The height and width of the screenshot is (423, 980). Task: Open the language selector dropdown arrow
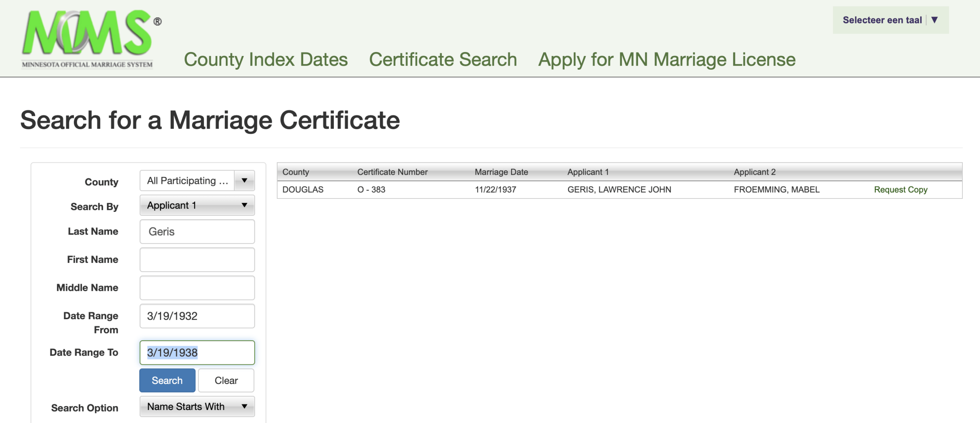coord(934,20)
